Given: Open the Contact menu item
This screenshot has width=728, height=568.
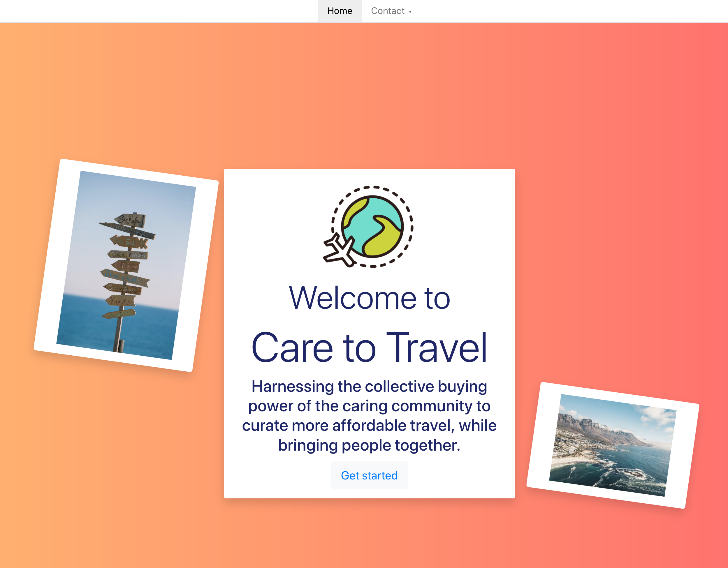Looking at the screenshot, I should (387, 11).
